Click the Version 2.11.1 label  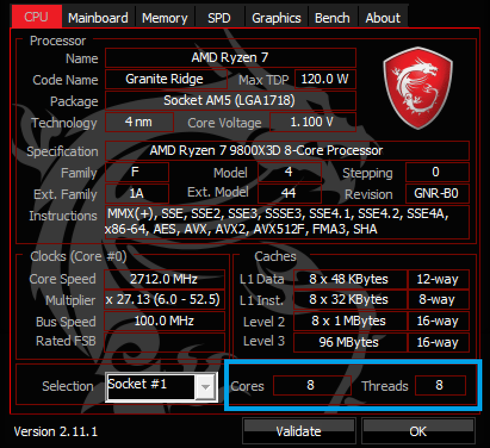[56, 432]
